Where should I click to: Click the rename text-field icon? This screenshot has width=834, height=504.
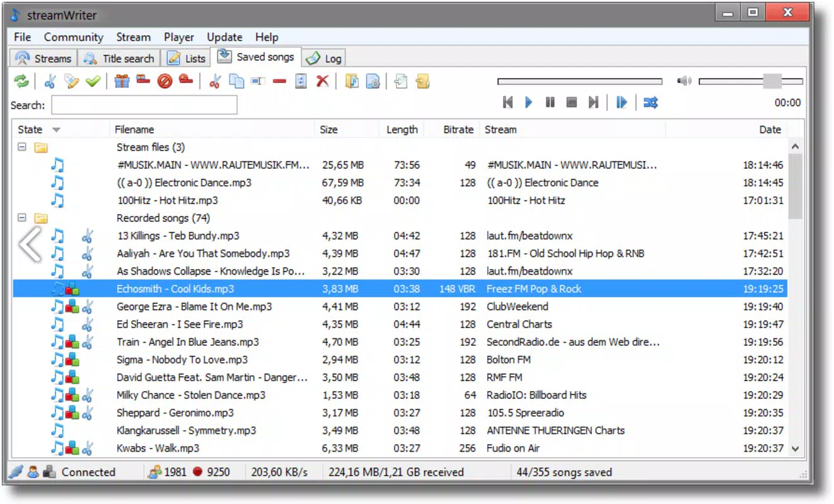click(258, 81)
